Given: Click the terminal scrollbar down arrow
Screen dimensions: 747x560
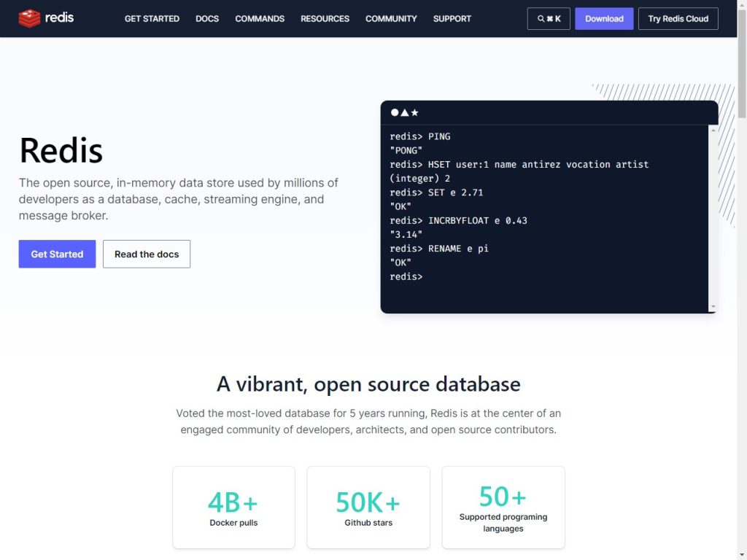Looking at the screenshot, I should (x=713, y=307).
